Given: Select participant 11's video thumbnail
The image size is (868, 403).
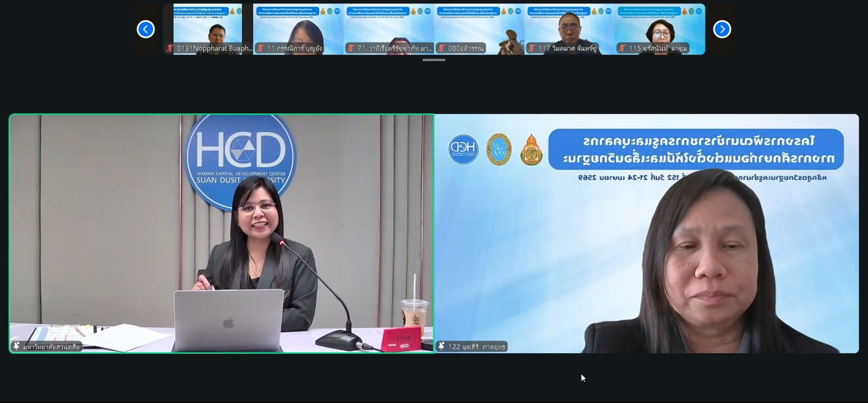Looking at the screenshot, I should [298, 27].
